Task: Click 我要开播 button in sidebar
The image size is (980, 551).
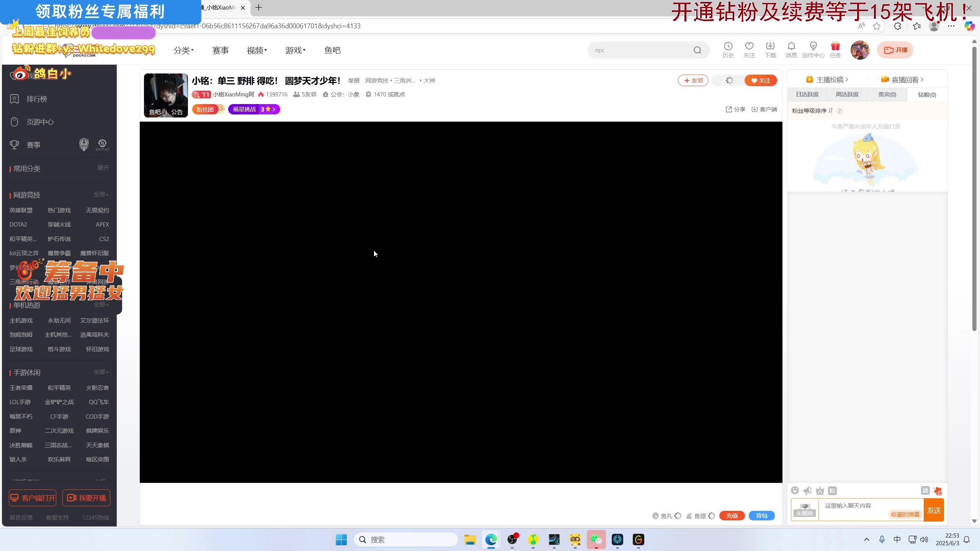Action: [x=87, y=498]
